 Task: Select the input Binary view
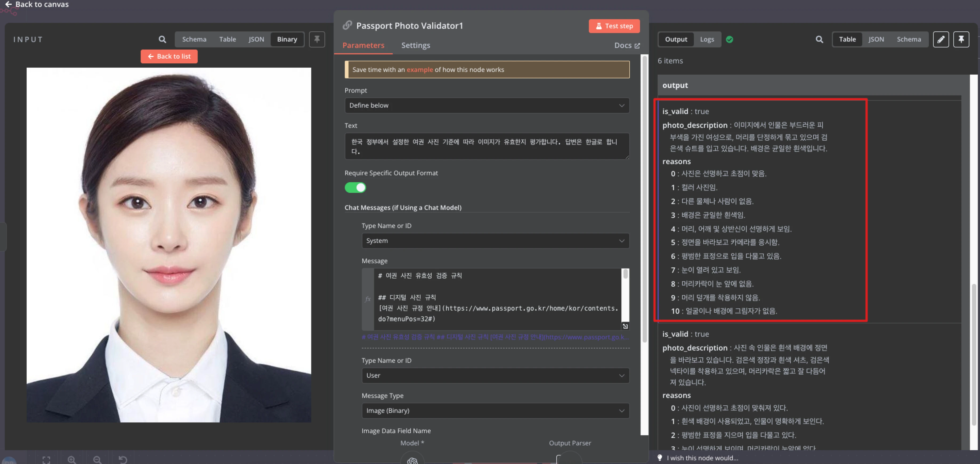point(287,39)
